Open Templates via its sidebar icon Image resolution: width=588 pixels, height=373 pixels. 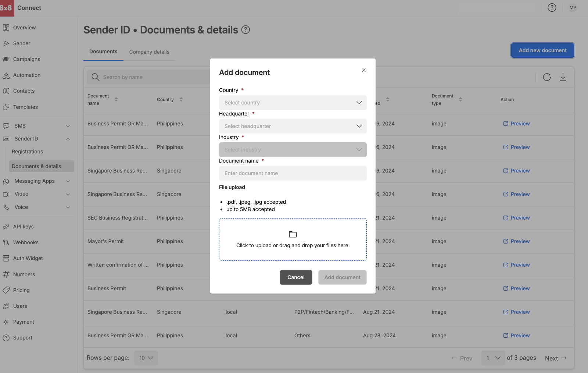point(6,107)
